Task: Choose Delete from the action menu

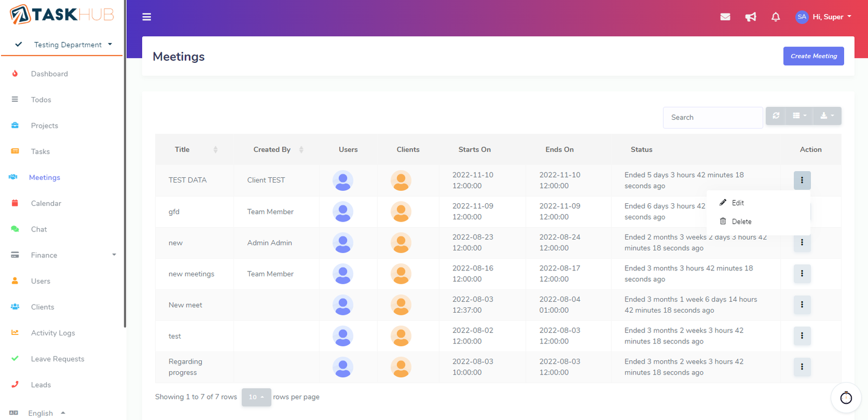Action: click(x=741, y=222)
